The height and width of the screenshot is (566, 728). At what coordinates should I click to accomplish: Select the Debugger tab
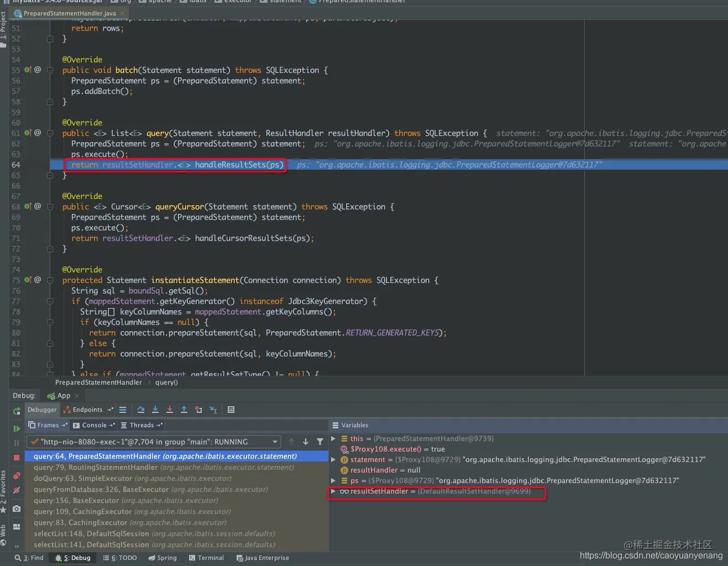[42, 410]
